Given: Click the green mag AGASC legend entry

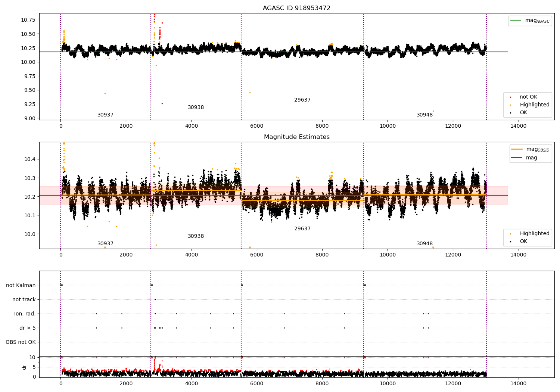Looking at the screenshot, I should coord(530,21).
